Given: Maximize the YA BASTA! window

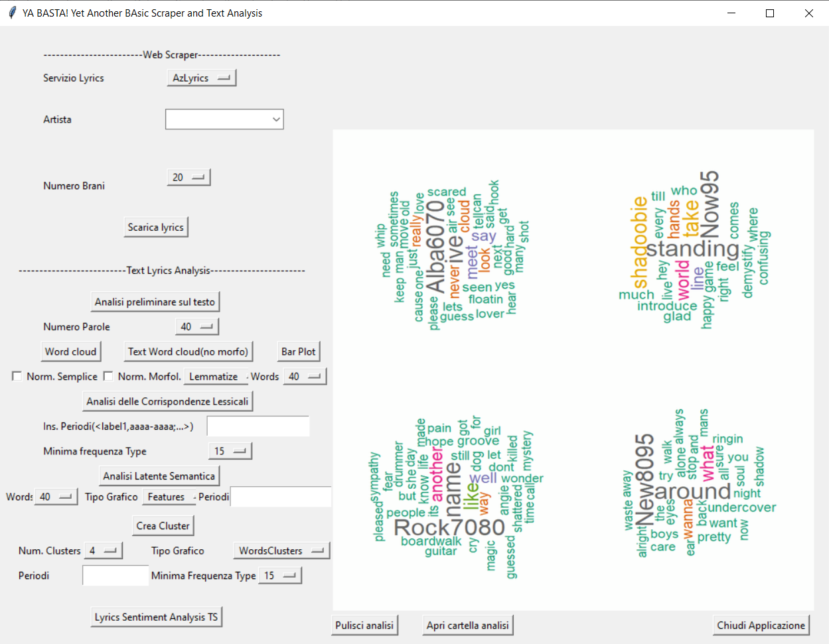Looking at the screenshot, I should 770,13.
